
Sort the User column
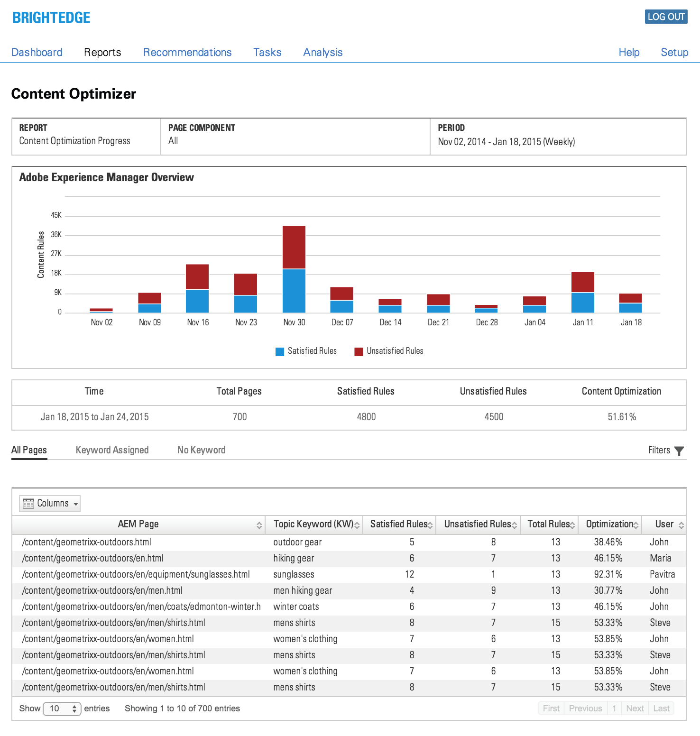[x=681, y=525]
